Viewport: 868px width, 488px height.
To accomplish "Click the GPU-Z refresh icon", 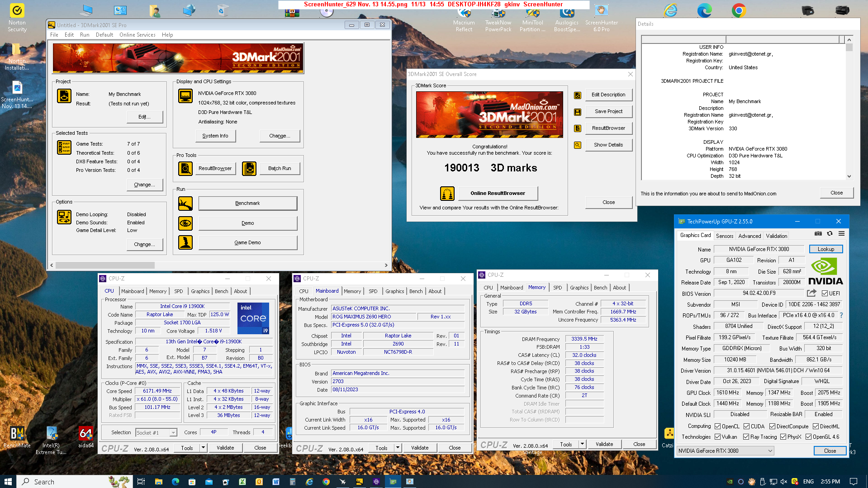I will [x=830, y=234].
